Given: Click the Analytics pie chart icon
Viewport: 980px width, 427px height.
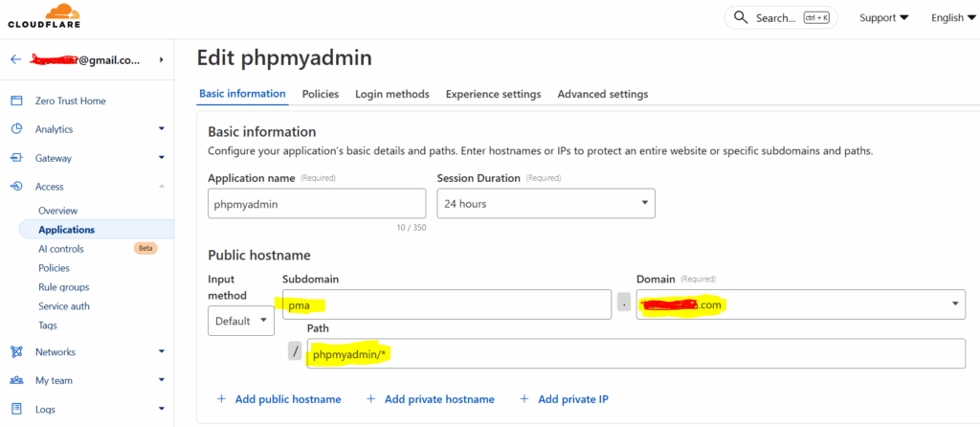Looking at the screenshot, I should [x=17, y=129].
